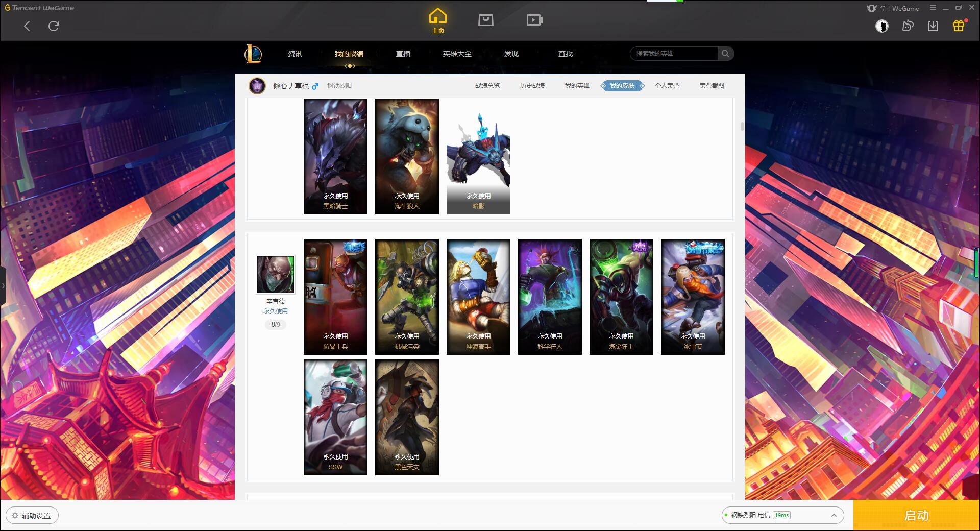980x531 pixels.
Task: Open the shop bag icon in top bar
Action: (485, 20)
